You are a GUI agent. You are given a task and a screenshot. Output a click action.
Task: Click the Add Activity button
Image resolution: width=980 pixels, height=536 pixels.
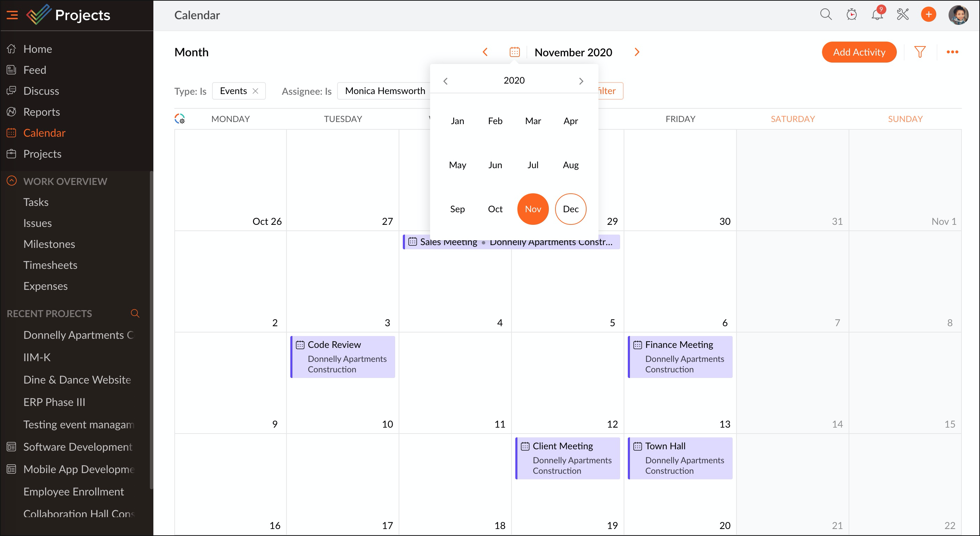tap(859, 52)
